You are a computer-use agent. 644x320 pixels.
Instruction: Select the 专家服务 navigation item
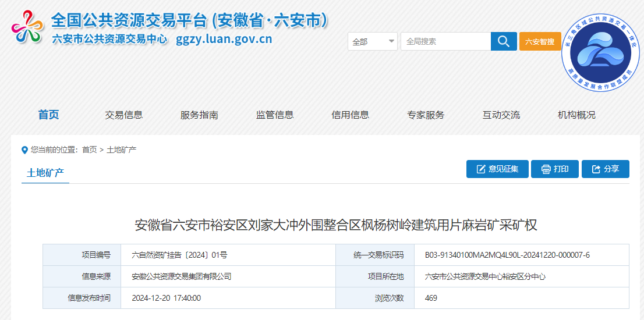coord(426,115)
